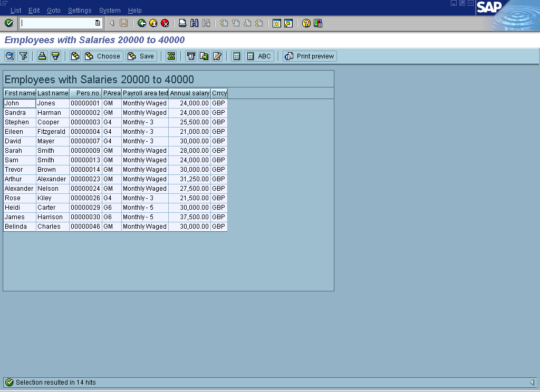Click the ABC analysis button

click(259, 56)
